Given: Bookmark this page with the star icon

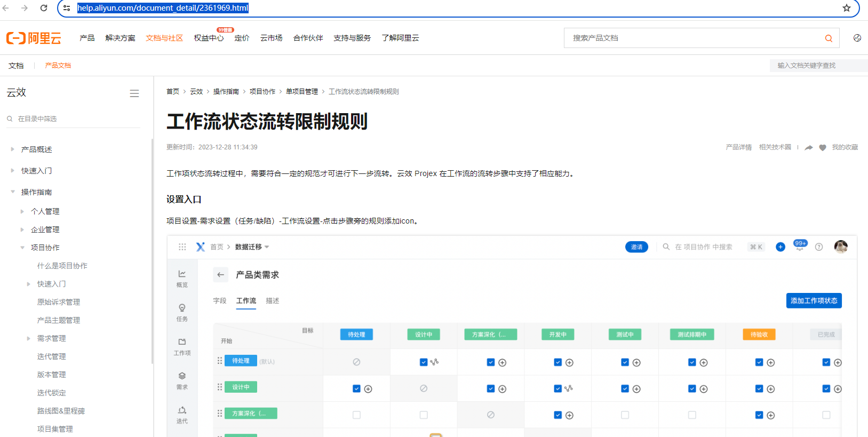Looking at the screenshot, I should (847, 8).
